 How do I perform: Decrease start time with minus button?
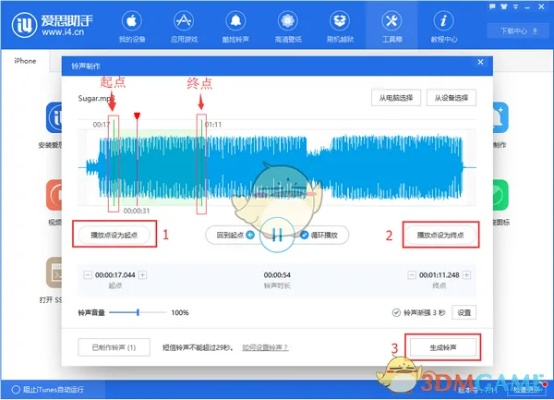(87, 275)
